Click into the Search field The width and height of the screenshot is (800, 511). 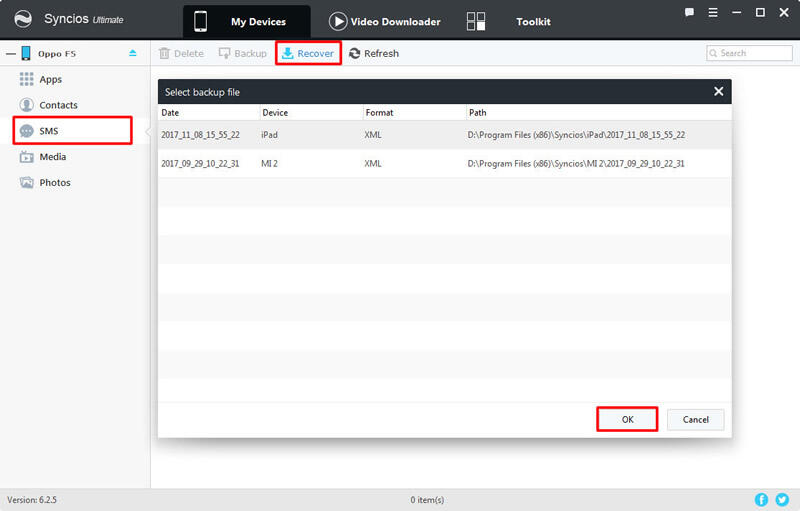pyautogui.click(x=754, y=53)
